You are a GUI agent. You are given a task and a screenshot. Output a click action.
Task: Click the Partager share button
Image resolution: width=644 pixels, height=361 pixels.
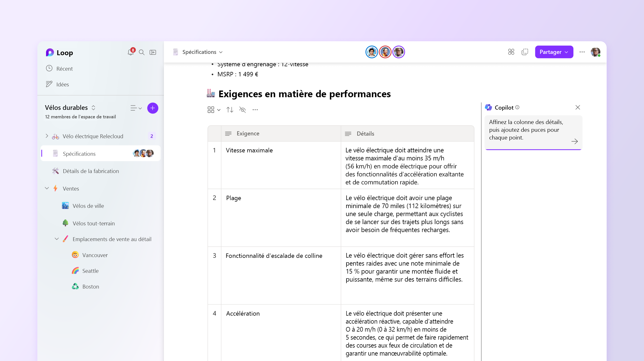click(x=554, y=52)
